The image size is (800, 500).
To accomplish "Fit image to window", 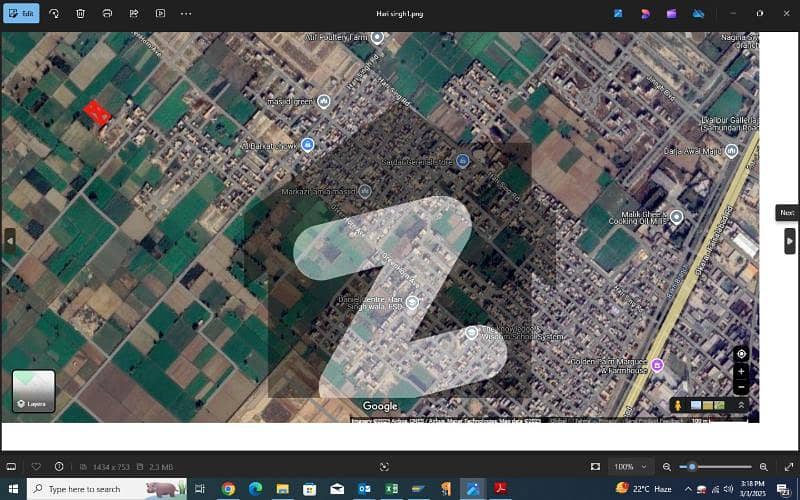I will point(595,467).
